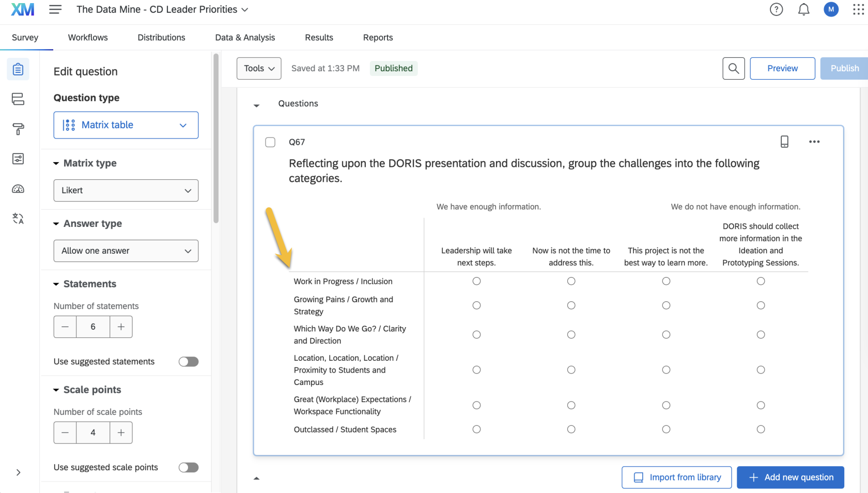Select the Builder clipboard icon in the sidebar
868x493 pixels.
18,69
